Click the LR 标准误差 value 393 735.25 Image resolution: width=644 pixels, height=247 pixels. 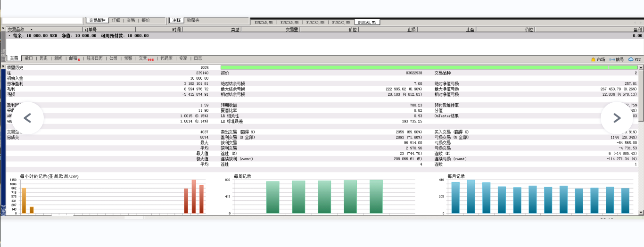point(412,121)
